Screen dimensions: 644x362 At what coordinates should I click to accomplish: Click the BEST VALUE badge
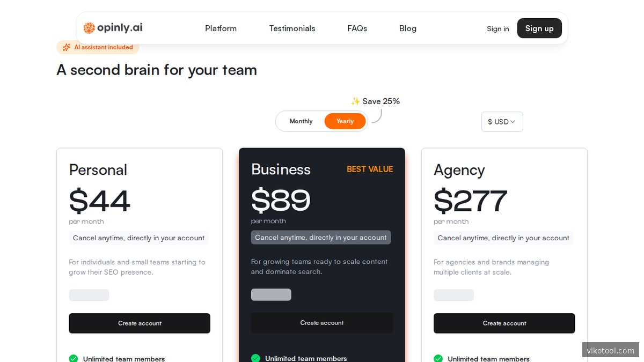click(x=370, y=169)
